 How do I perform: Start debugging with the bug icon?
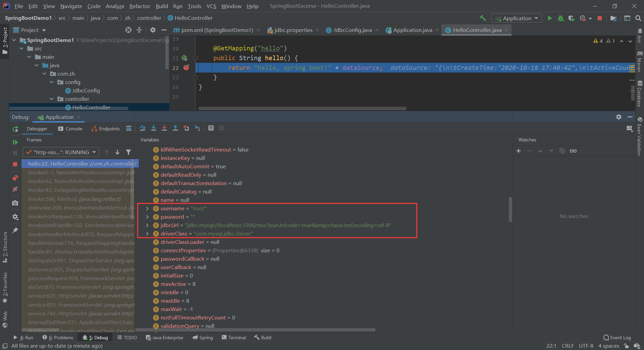(x=560, y=18)
